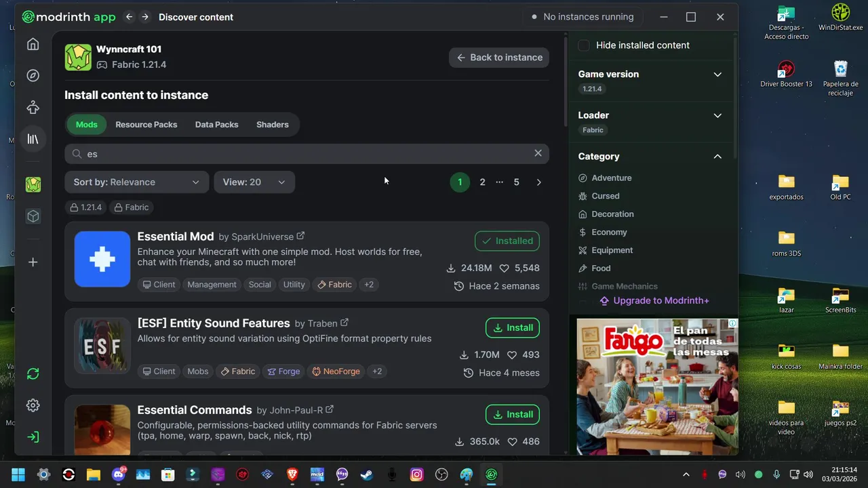The image size is (868, 488).
Task: Clear the search field with the X
Action: [538, 153]
